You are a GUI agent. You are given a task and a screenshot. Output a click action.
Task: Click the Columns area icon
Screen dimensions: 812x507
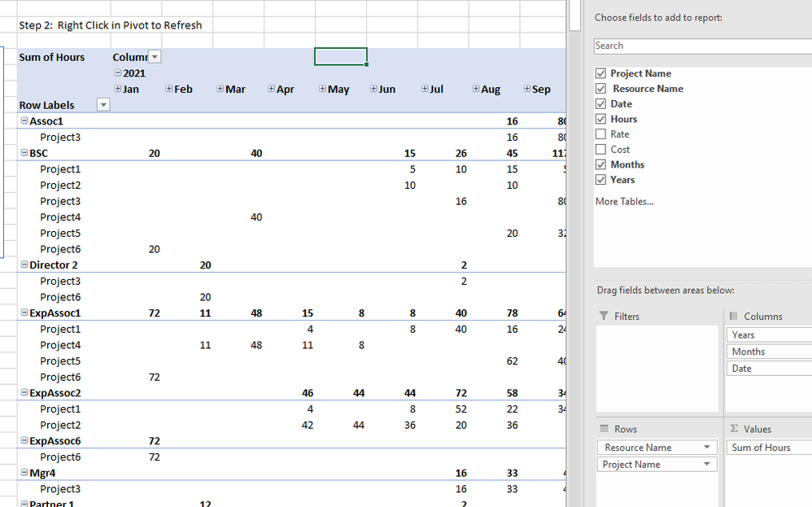tap(733, 316)
